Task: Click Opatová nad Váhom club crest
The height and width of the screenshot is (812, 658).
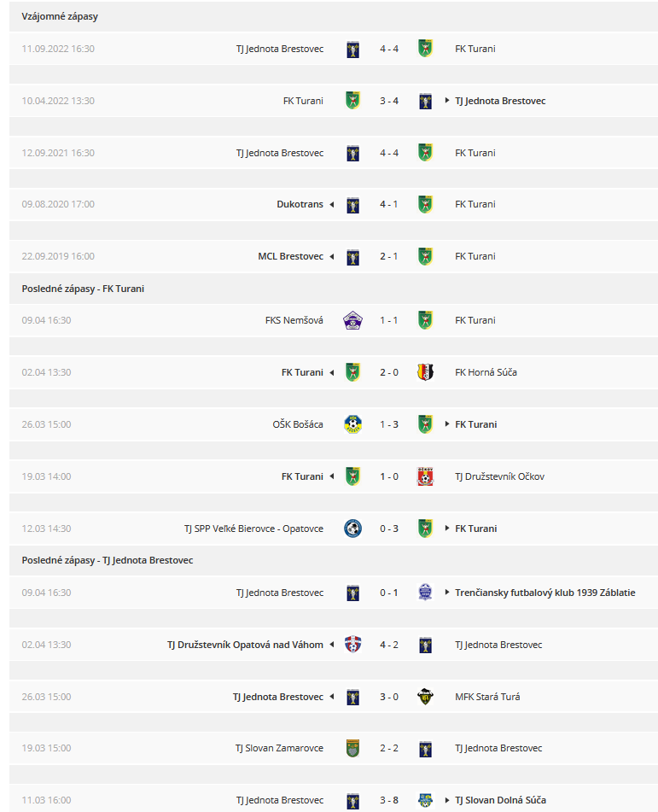Action: [352, 645]
